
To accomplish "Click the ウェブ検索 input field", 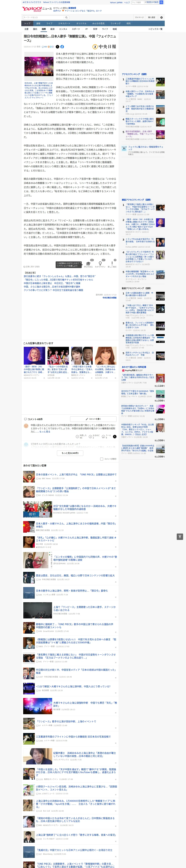I will click(x=138, y=2).
